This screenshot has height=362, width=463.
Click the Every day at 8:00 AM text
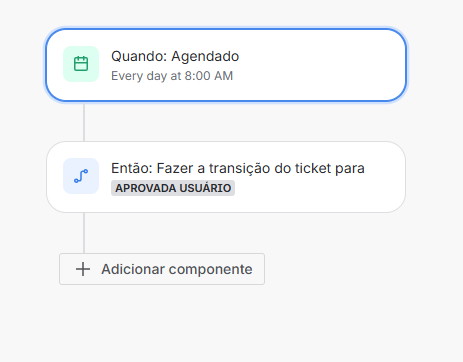coord(172,76)
